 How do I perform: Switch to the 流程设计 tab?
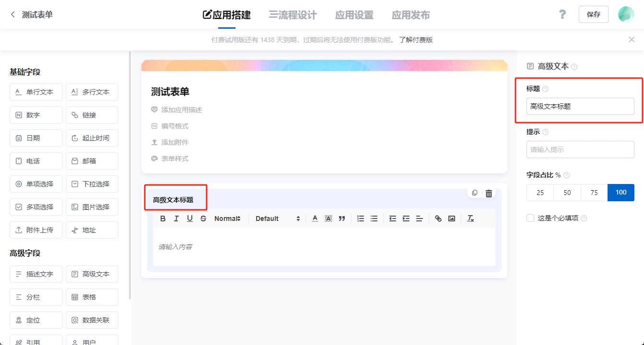tap(293, 15)
